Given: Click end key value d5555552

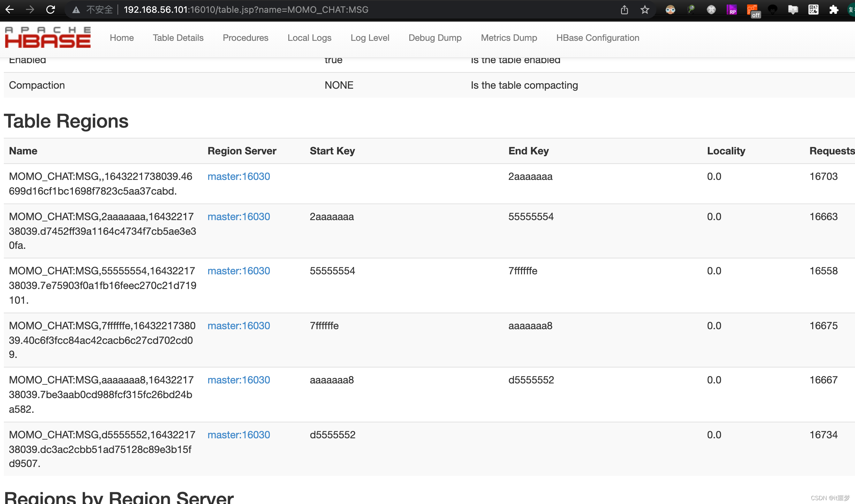Looking at the screenshot, I should [x=531, y=380].
